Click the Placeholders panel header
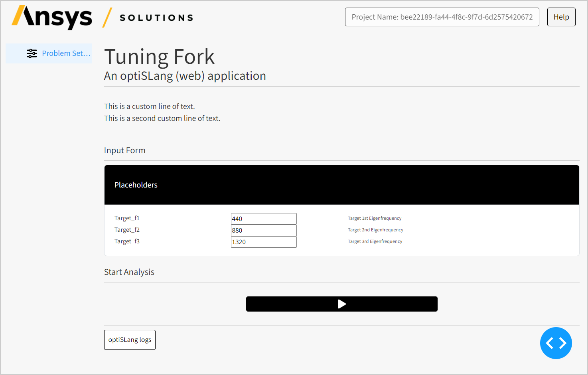The image size is (588, 375). coord(342,185)
